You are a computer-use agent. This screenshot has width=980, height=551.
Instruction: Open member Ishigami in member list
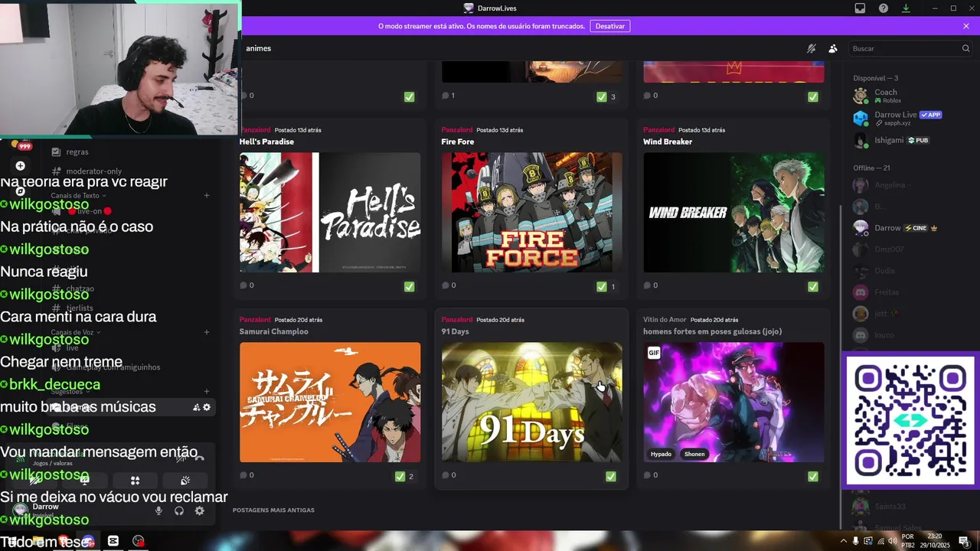[x=911, y=141]
